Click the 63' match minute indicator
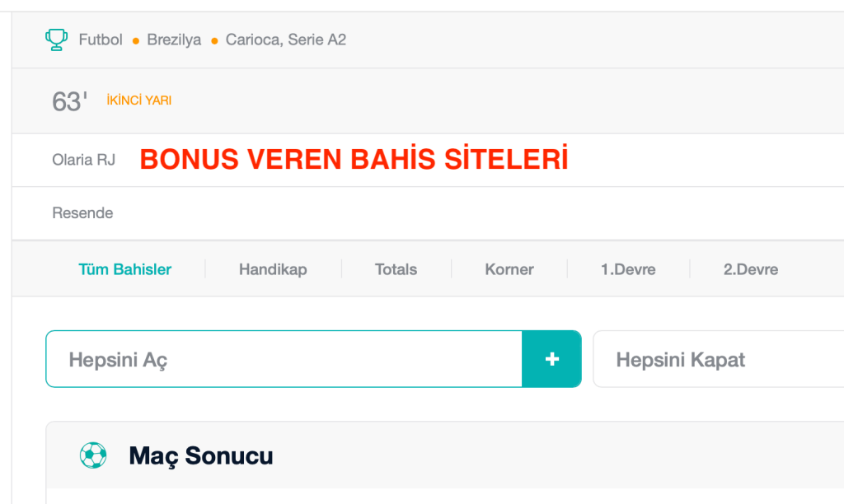 click(x=69, y=101)
